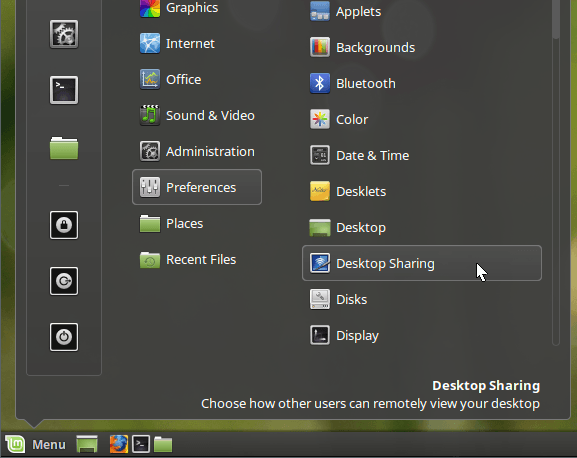Screen dimensions: 577x458
Task: Select the Administration category
Action: pos(197,152)
